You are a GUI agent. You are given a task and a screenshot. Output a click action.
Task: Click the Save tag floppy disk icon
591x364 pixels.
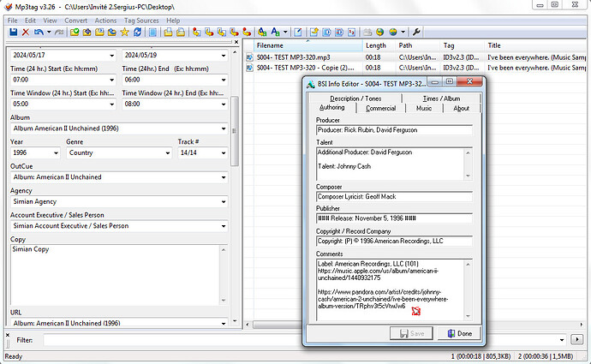[13, 33]
